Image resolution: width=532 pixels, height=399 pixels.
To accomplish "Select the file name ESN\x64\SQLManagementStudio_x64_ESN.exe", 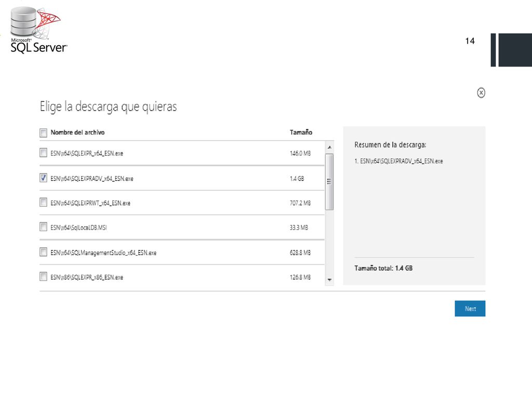I will 103,252.
